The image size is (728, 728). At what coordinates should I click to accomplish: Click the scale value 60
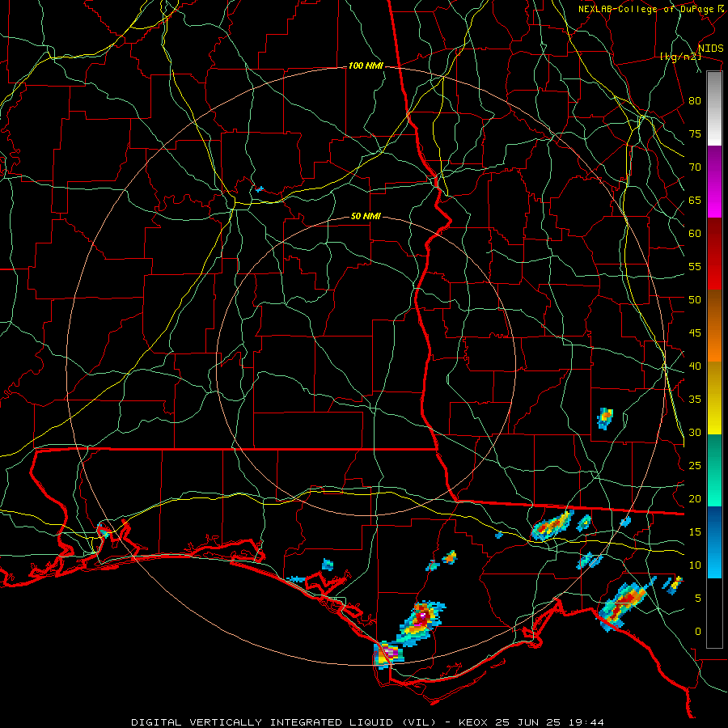pos(695,234)
